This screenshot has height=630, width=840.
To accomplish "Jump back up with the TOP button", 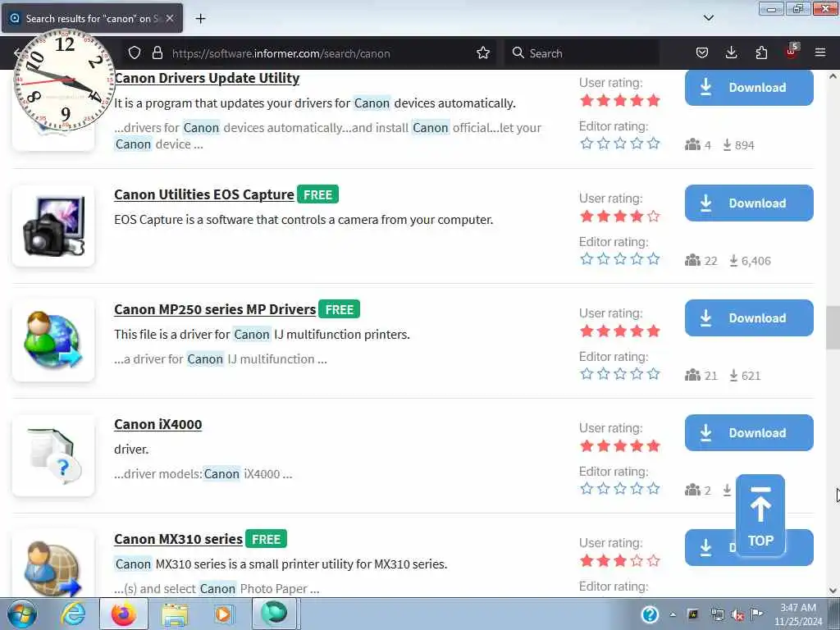I will click(x=760, y=514).
